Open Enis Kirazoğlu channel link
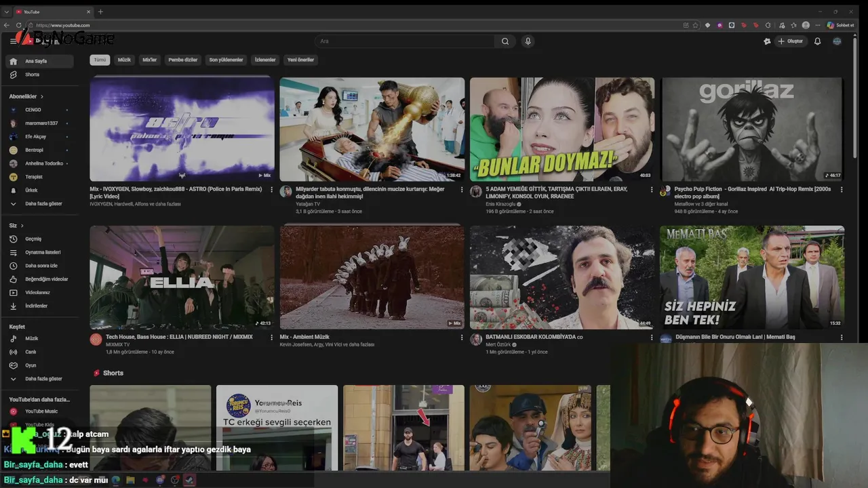Screen dimensions: 868x488 pyautogui.click(x=502, y=204)
